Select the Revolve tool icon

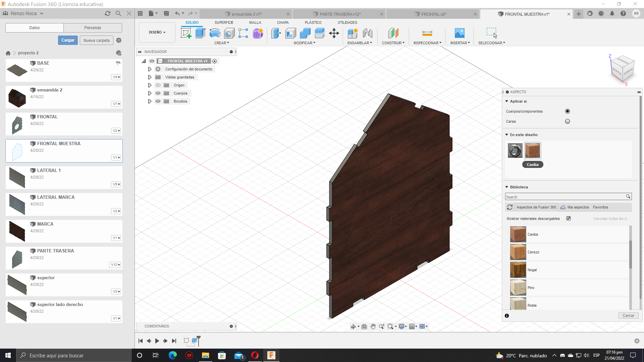[x=215, y=33]
